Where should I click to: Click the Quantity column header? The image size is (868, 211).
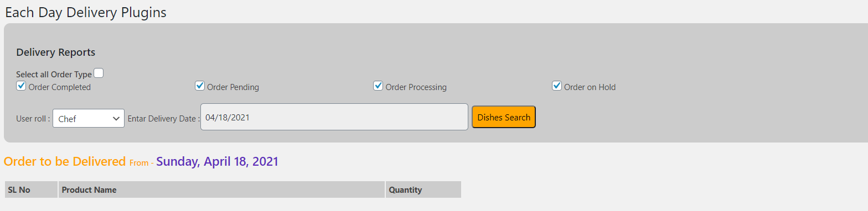point(423,189)
